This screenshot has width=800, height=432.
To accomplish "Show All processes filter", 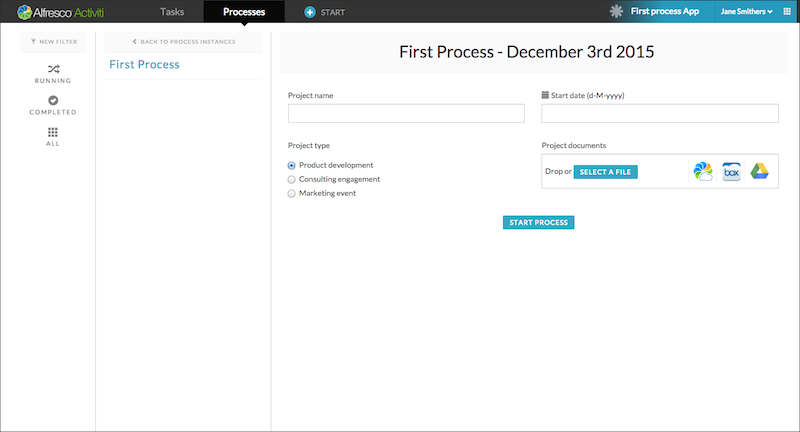I will [x=53, y=136].
